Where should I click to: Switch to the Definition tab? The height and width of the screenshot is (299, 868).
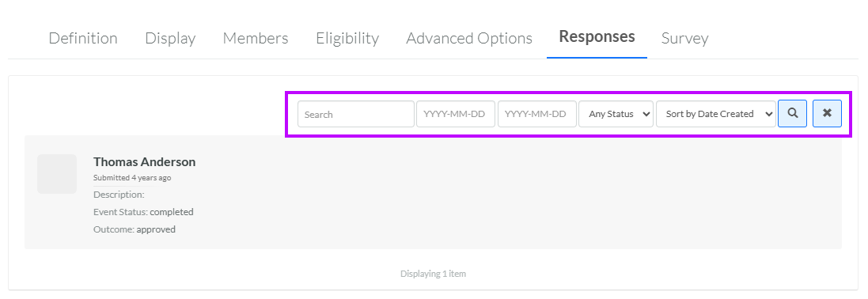[x=83, y=38]
